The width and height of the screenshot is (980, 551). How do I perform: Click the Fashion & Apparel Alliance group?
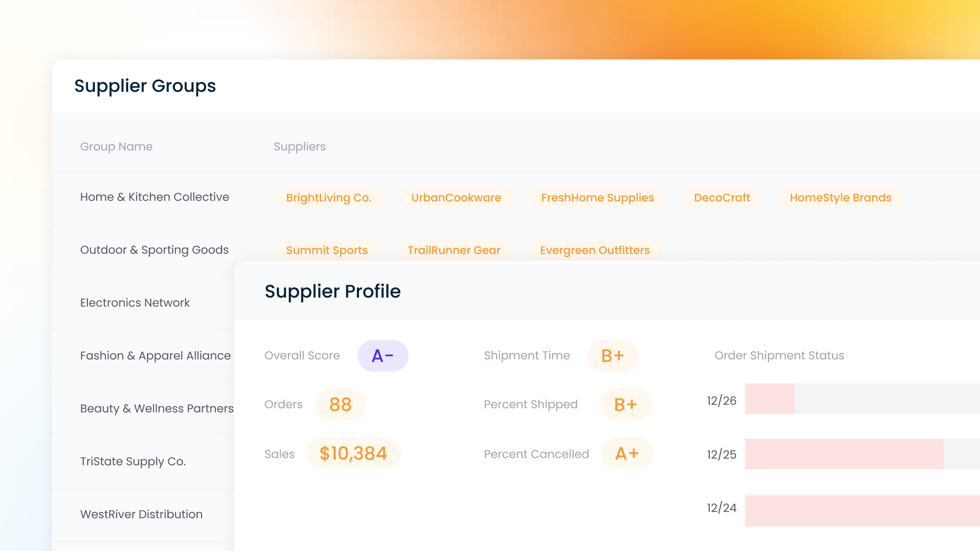click(155, 355)
